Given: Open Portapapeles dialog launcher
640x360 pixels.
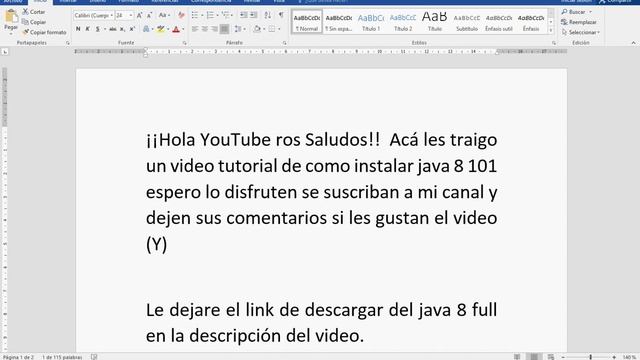Looking at the screenshot, I should (68, 43).
